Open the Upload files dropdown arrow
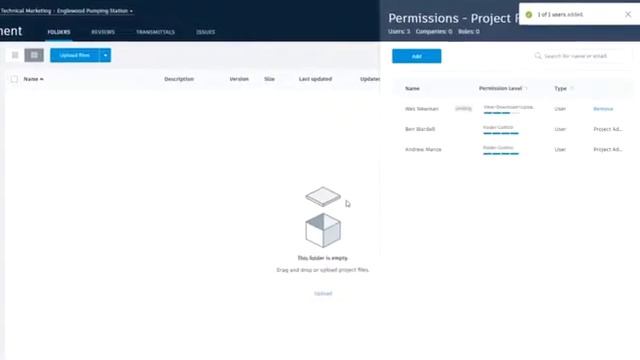 click(105, 55)
